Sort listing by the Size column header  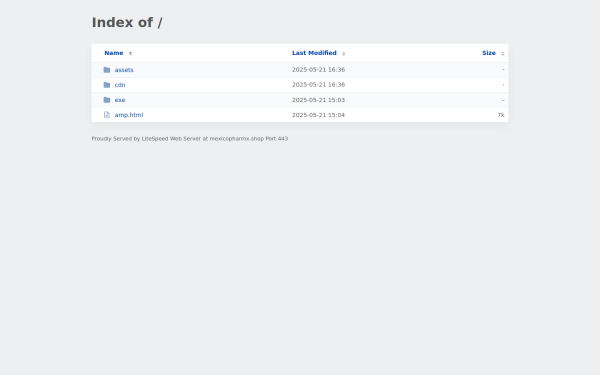point(489,53)
